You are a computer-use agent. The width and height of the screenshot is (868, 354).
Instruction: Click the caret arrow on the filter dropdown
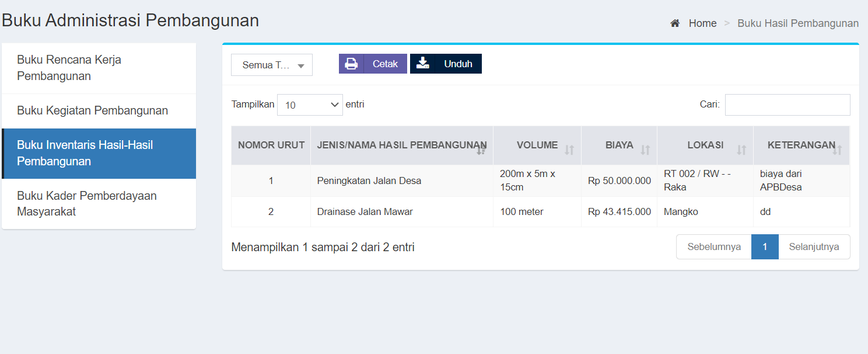(301, 65)
